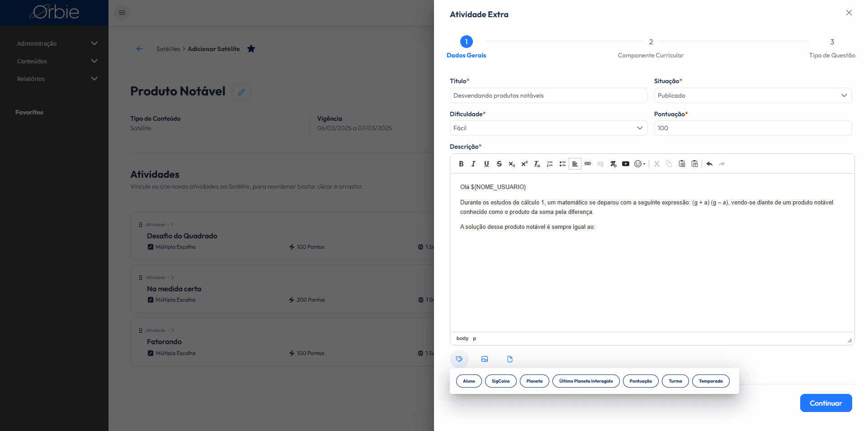
Task: Apply strikethrough formatting
Action: [x=499, y=164]
